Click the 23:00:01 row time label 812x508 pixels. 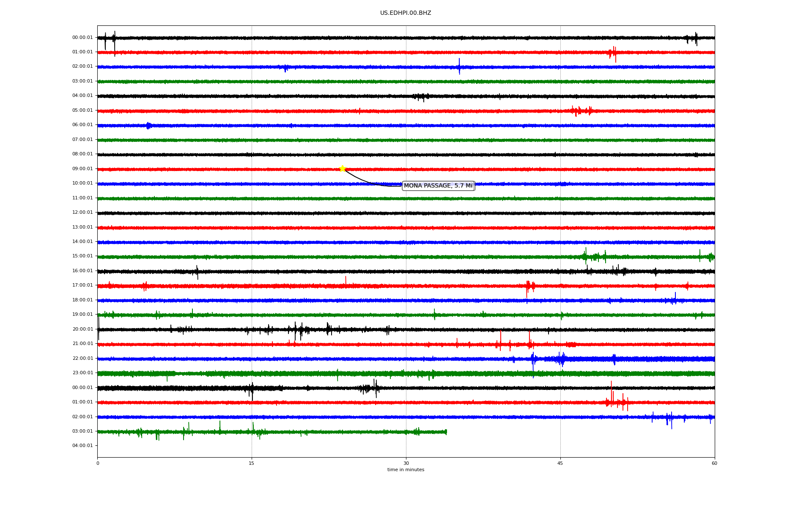pos(82,373)
